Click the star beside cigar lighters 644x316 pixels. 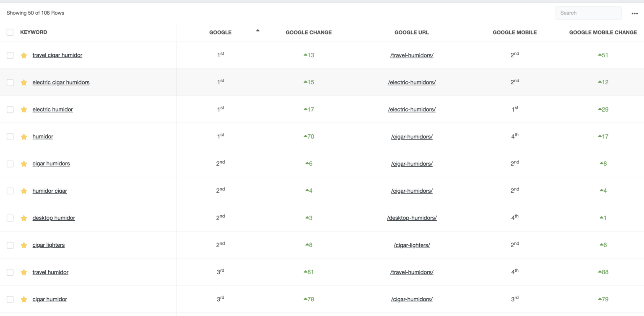coord(24,245)
